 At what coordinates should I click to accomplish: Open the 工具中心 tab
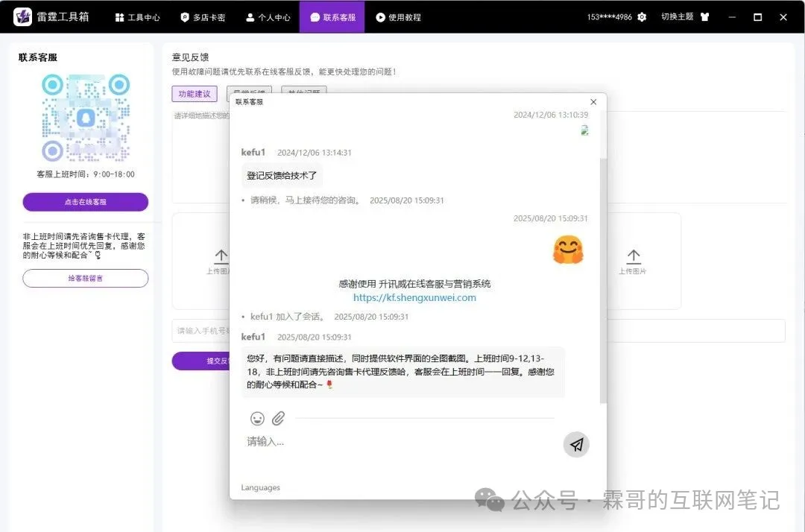(x=138, y=17)
